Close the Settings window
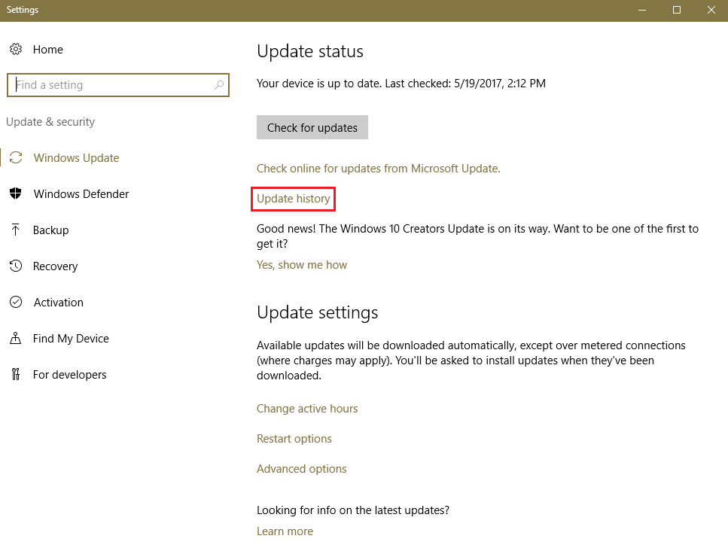 [711, 11]
